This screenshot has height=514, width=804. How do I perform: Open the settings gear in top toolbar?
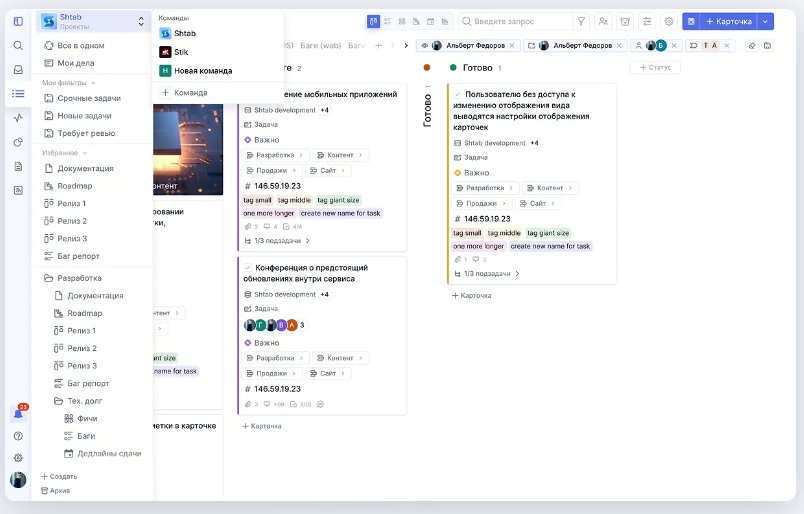point(669,21)
